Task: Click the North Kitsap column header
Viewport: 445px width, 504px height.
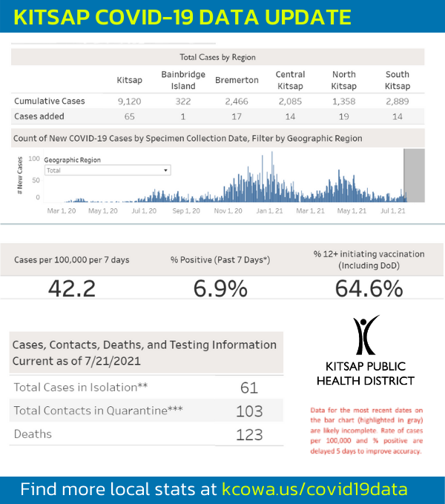Action: coord(345,79)
